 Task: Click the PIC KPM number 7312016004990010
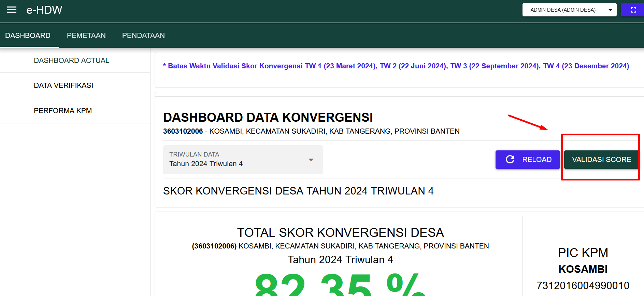[x=583, y=285]
